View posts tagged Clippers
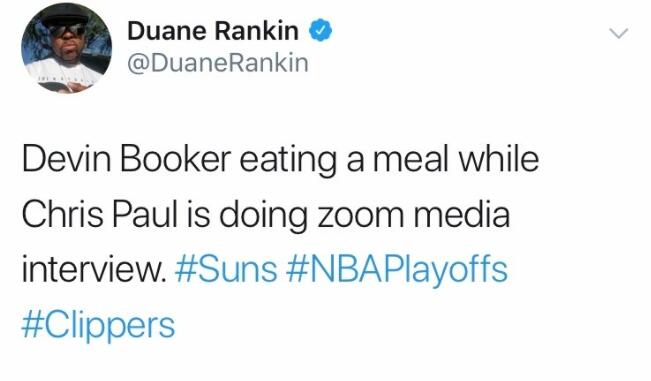 [98, 326]
